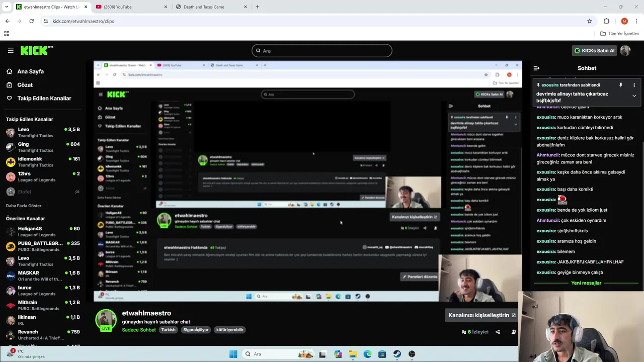The height and width of the screenshot is (362, 644).
Task: Click the stream video player
Action: 307,181
